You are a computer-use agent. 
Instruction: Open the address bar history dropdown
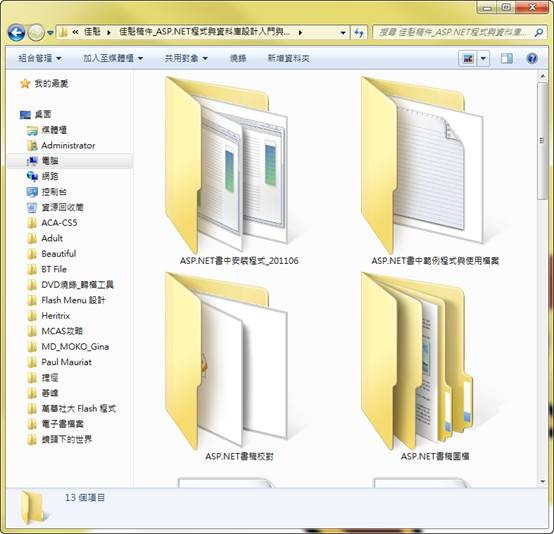click(343, 33)
